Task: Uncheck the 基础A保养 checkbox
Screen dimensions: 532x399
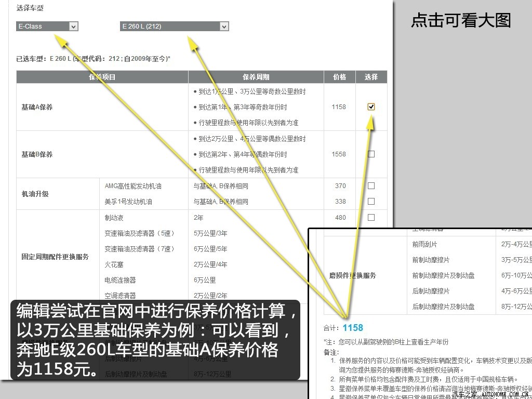Action: [x=371, y=107]
